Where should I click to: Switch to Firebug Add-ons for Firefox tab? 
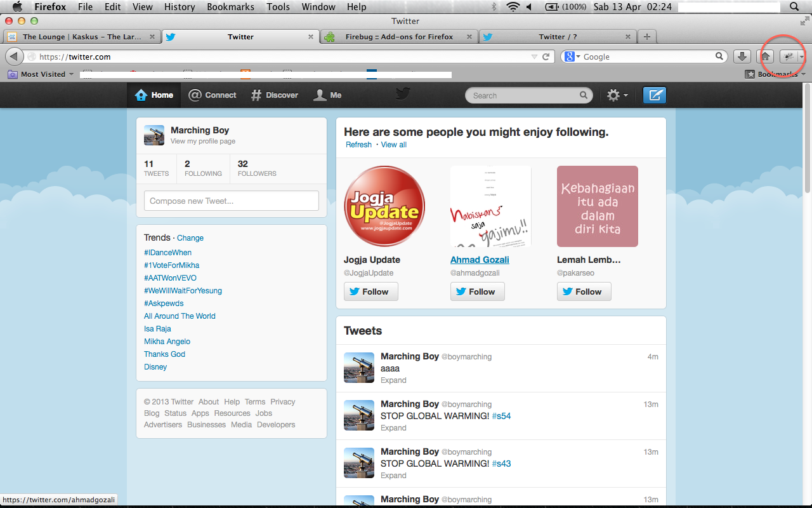[399, 37]
